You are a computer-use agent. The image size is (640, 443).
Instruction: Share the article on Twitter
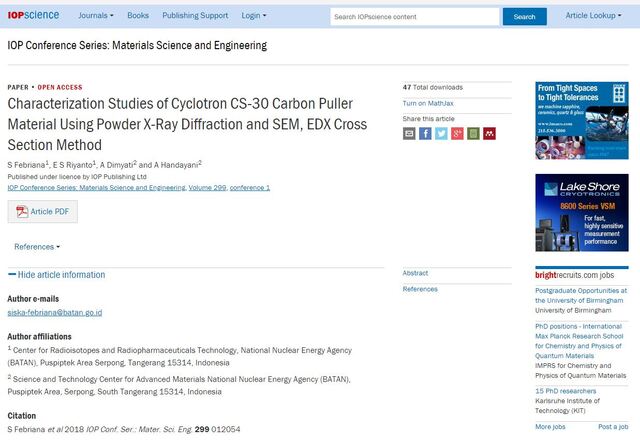click(x=441, y=133)
